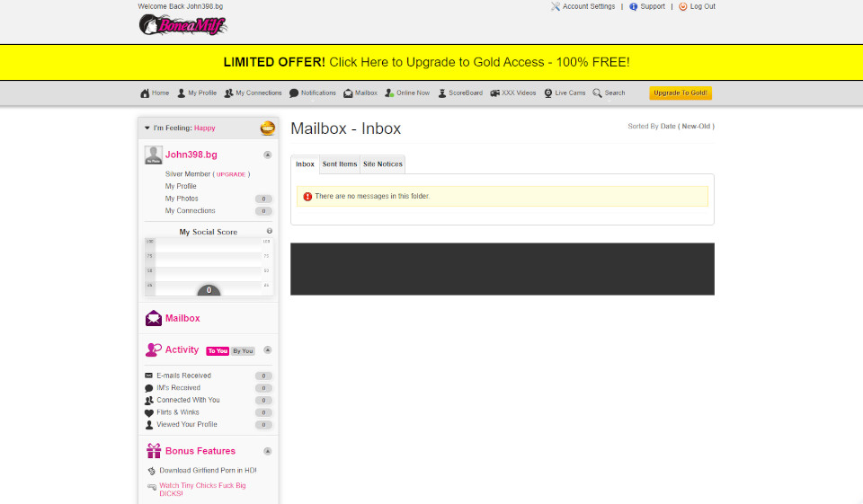Viewport: 863px width, 504px height.
Task: Click the Home icon in navigation bar
Action: [145, 93]
